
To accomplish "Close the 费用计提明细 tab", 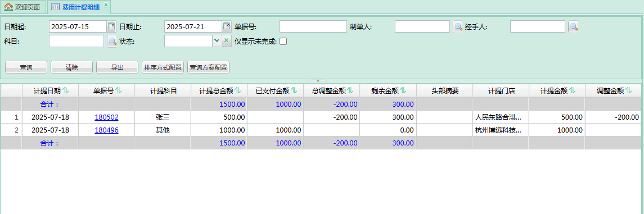I will tap(106, 4).
